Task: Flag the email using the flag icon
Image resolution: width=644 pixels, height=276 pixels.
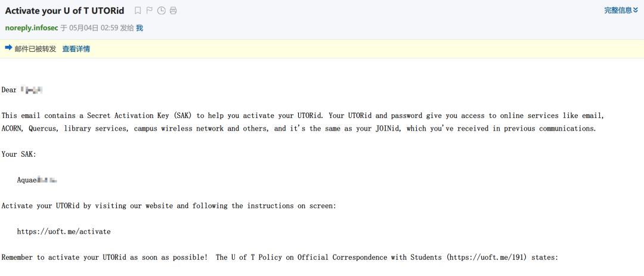Action: [150, 11]
